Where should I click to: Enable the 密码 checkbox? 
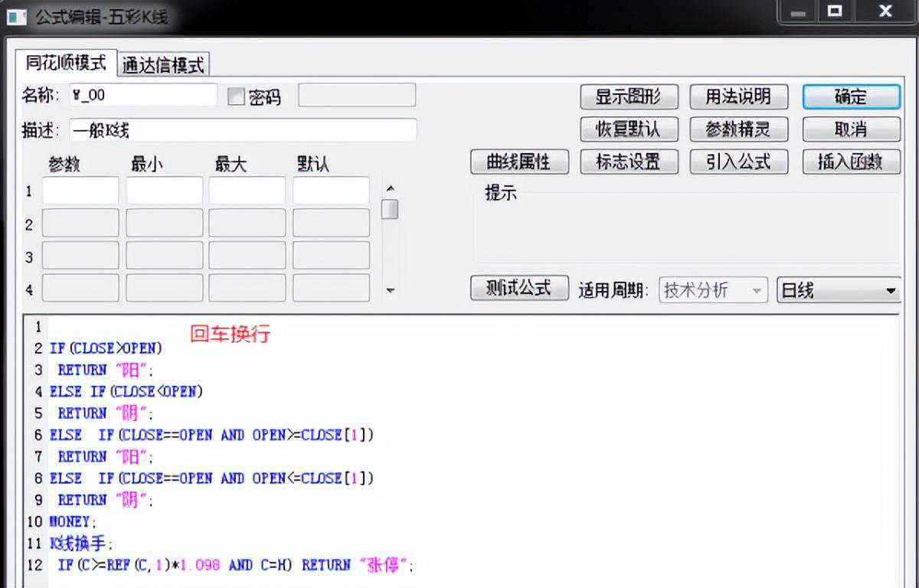tap(237, 97)
